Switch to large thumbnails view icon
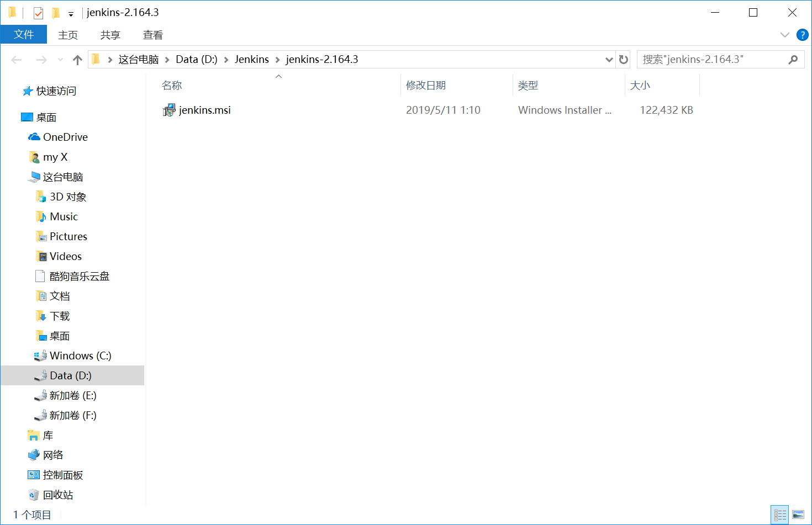812x525 pixels. point(798,515)
